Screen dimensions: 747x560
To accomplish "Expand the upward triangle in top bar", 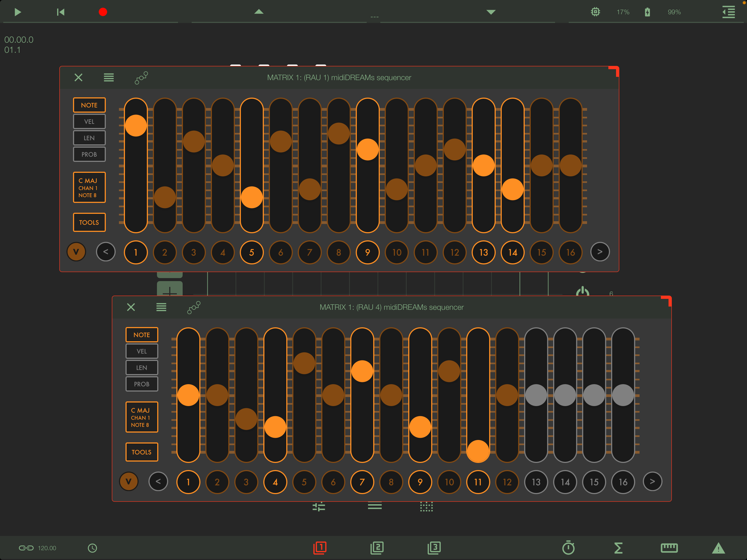I will (259, 12).
